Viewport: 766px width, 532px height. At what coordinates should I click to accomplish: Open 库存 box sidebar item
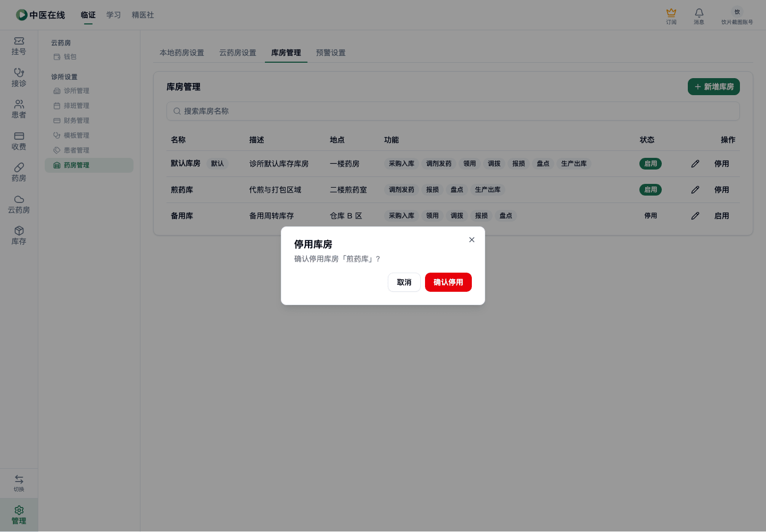tap(19, 236)
